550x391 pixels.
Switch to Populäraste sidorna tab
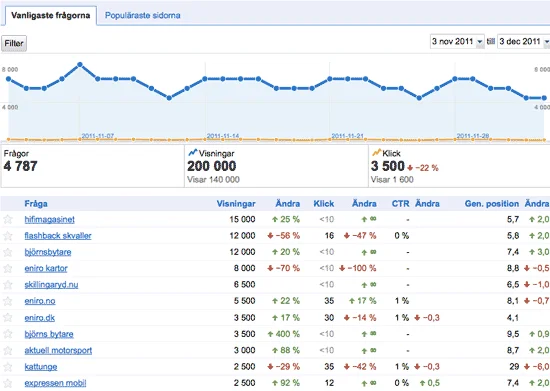pyautogui.click(x=143, y=15)
